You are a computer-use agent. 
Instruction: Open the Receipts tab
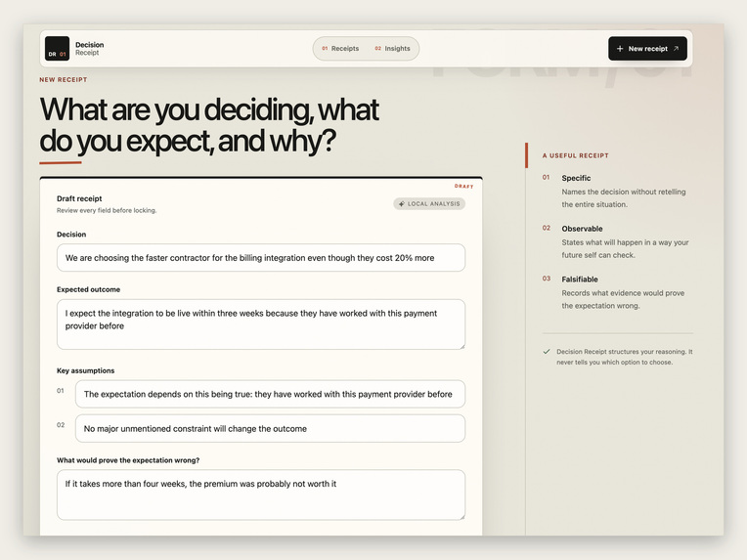point(340,49)
